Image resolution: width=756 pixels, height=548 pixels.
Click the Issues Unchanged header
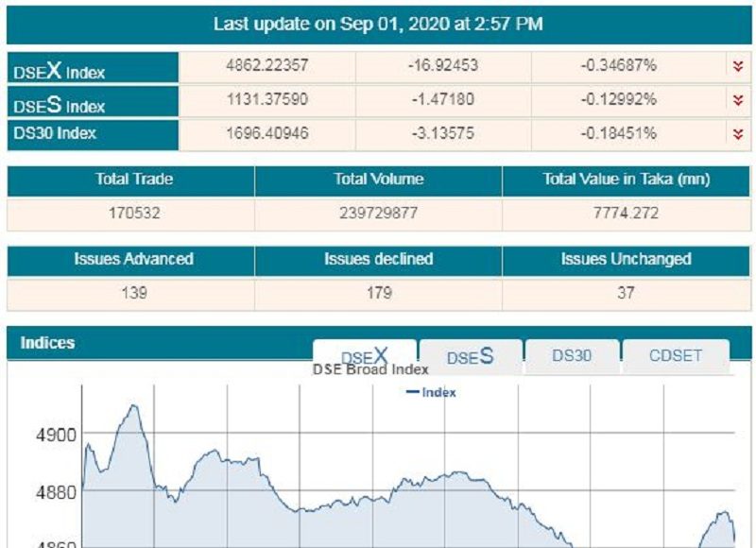click(x=626, y=259)
